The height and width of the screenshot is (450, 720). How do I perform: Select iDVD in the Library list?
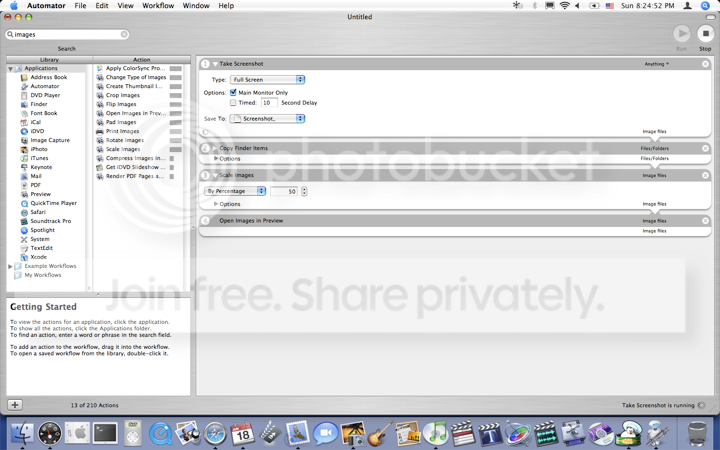(37, 131)
